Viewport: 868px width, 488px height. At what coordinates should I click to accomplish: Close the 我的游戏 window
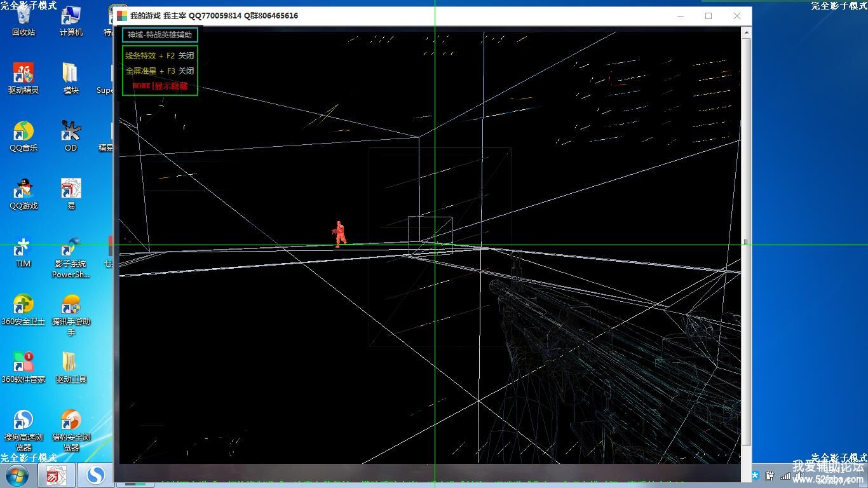737,16
